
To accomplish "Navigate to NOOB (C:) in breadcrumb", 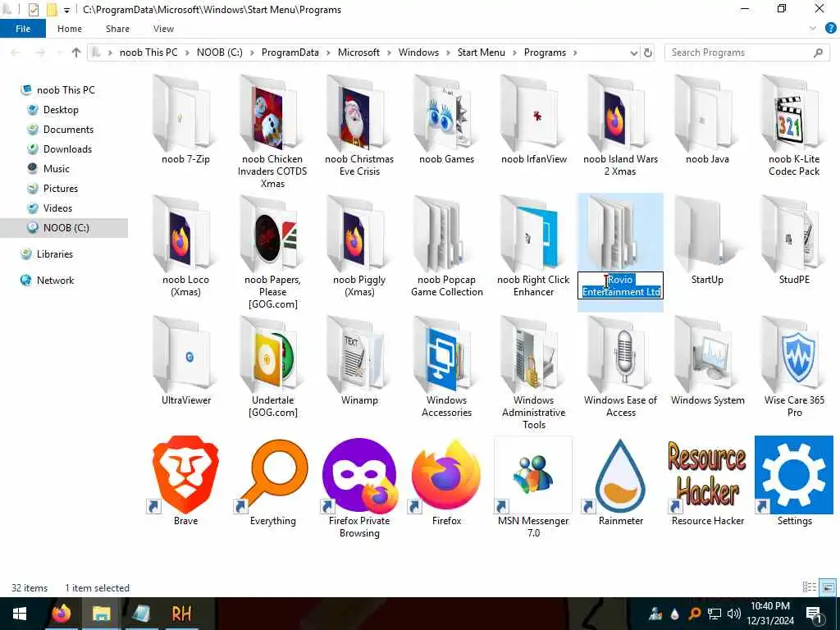I will (220, 52).
